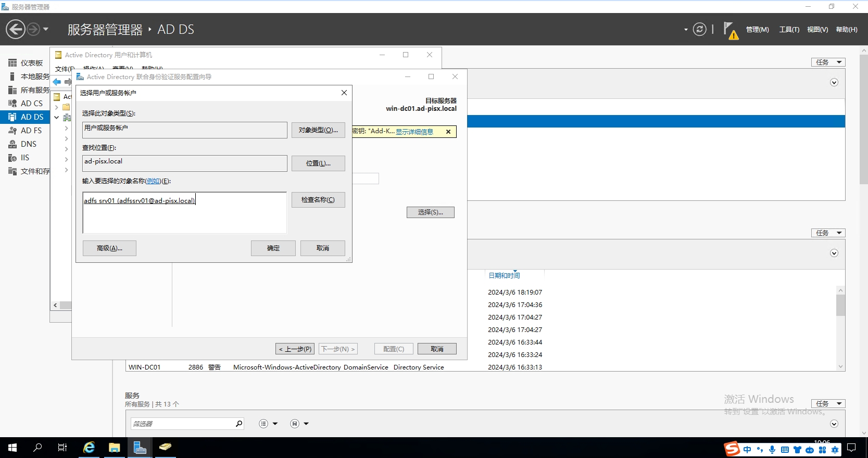
Task: Click the back navigation arrow
Action: [16, 29]
